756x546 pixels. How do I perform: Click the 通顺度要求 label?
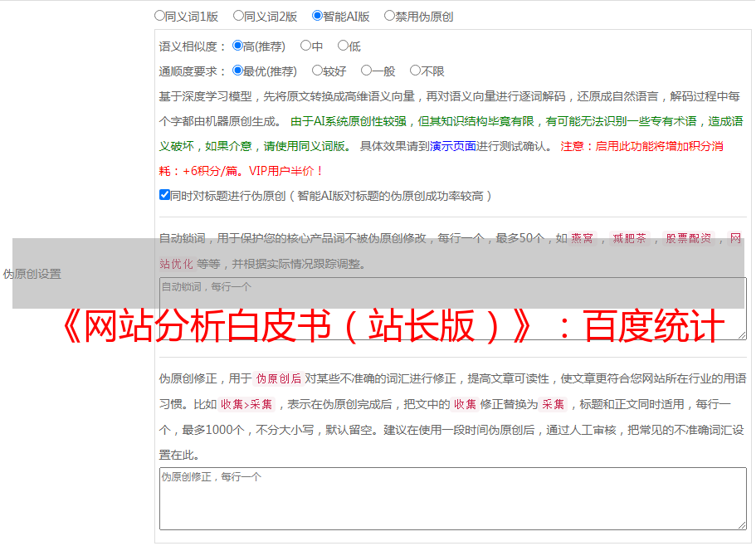[192, 71]
